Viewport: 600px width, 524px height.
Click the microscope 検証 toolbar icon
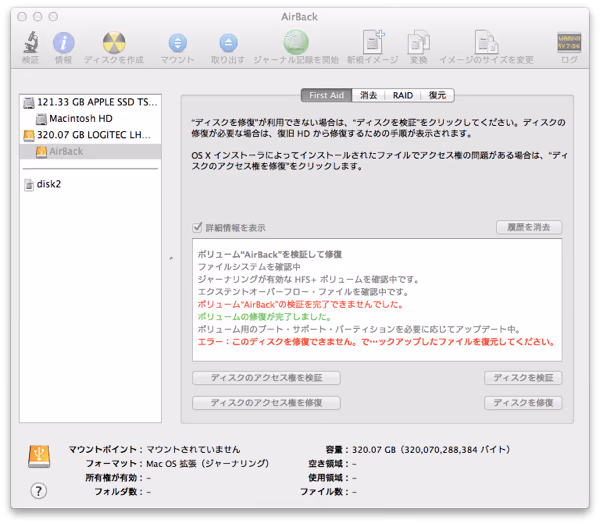[31, 42]
